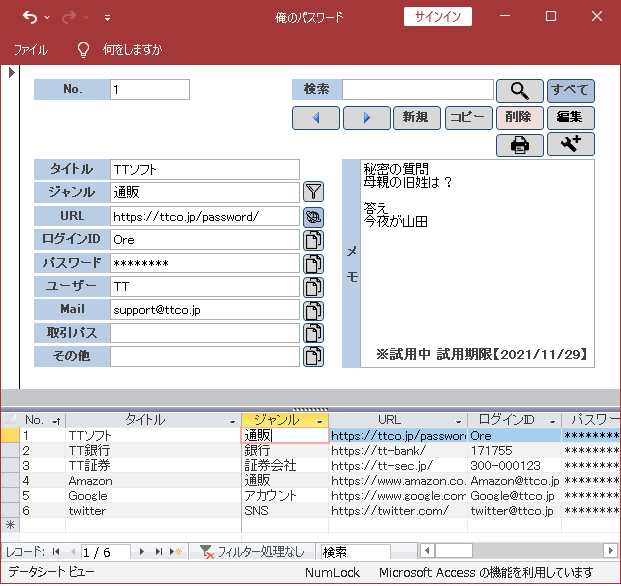Click the form ジャンル field showing 通販

[205, 192]
